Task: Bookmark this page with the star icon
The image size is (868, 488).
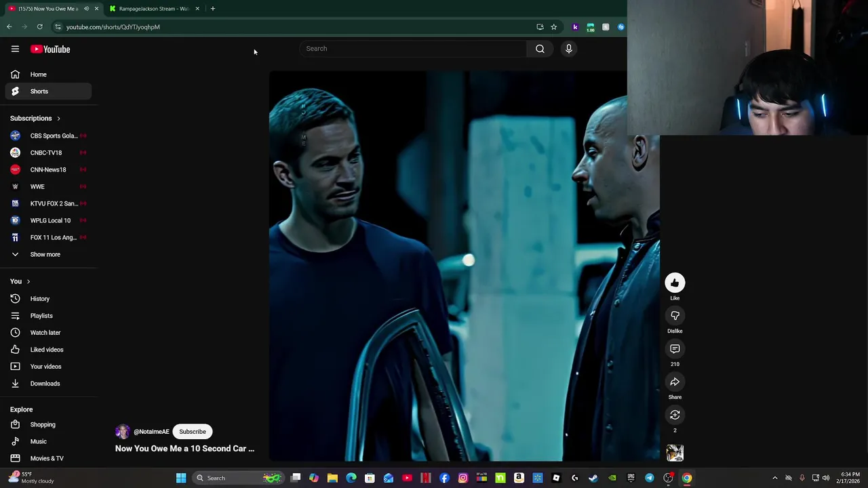Action: pos(553,27)
